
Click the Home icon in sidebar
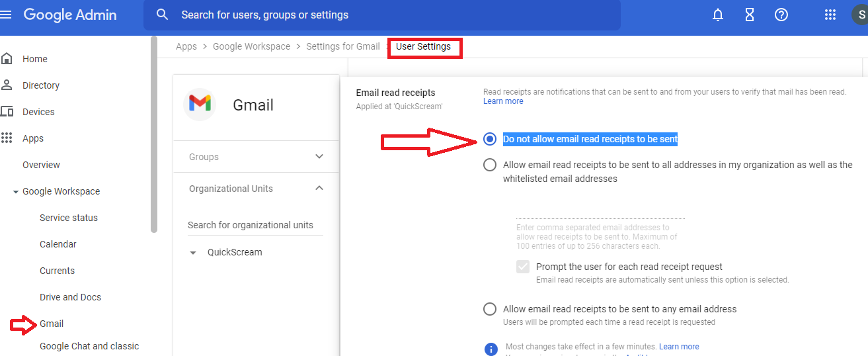coord(7,59)
